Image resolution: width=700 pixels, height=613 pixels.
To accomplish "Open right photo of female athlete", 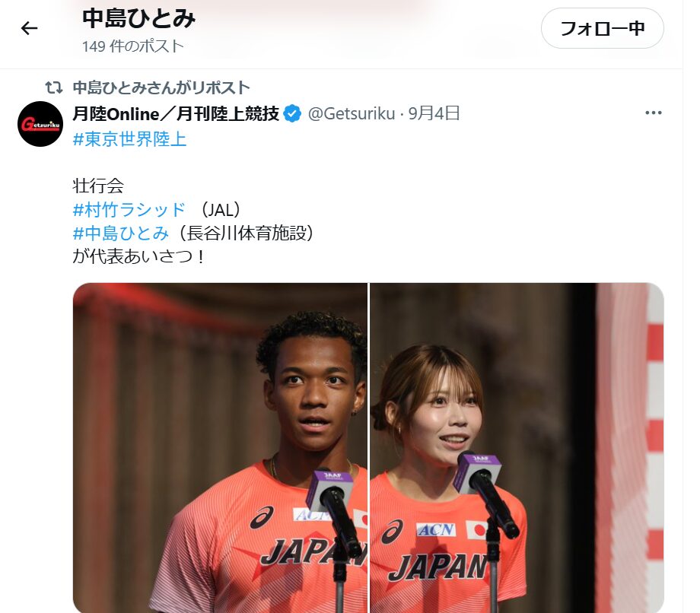I will [x=517, y=447].
